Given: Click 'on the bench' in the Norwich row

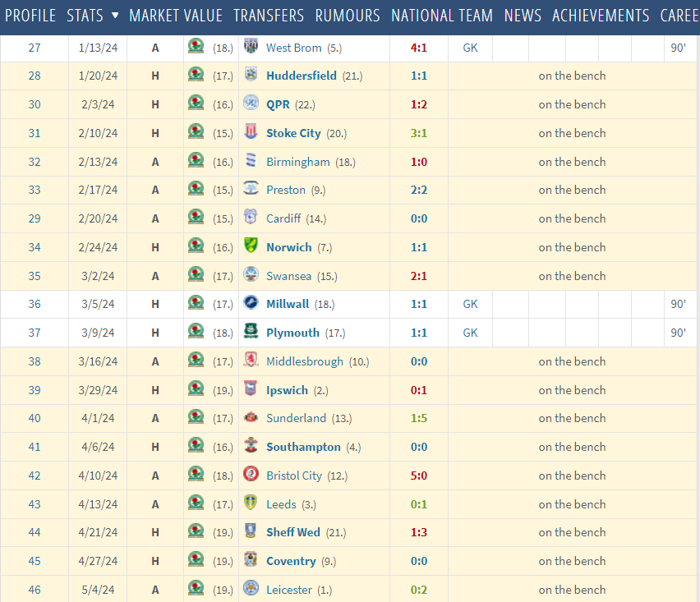Looking at the screenshot, I should (572, 248).
